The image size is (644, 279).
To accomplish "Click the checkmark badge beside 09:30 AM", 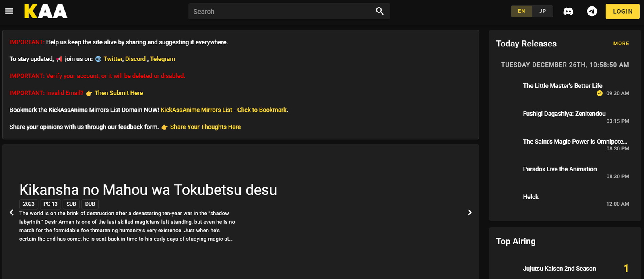I will point(599,93).
